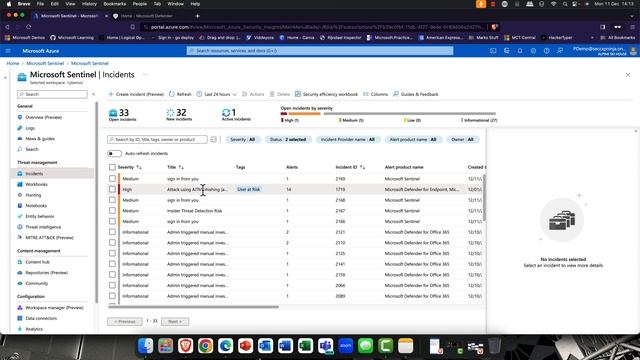Click the incident search by ID field

(x=157, y=140)
